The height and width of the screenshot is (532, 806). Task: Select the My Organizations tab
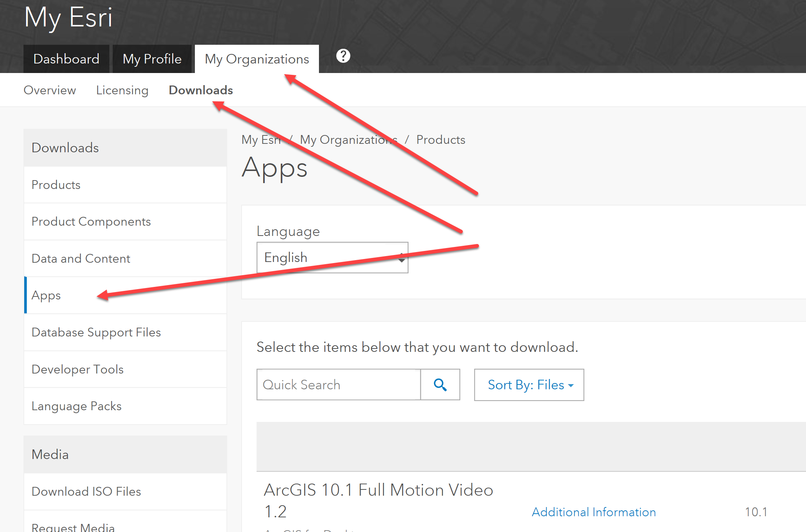pyautogui.click(x=257, y=59)
